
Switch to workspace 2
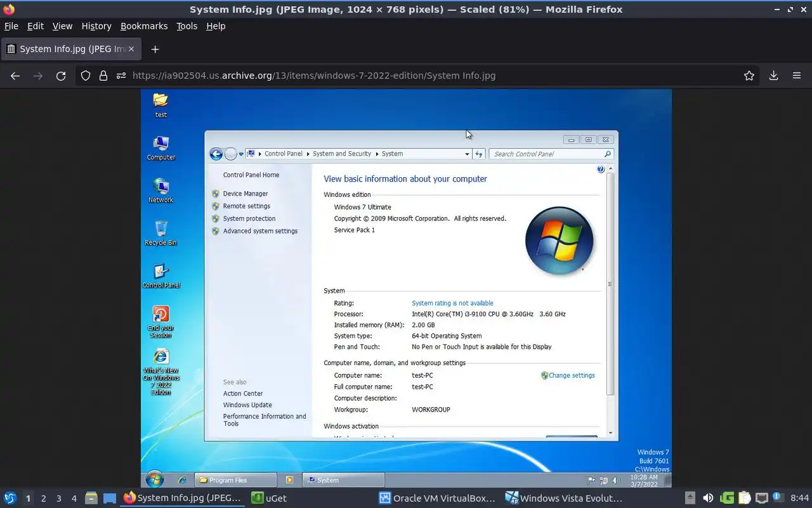tap(43, 498)
